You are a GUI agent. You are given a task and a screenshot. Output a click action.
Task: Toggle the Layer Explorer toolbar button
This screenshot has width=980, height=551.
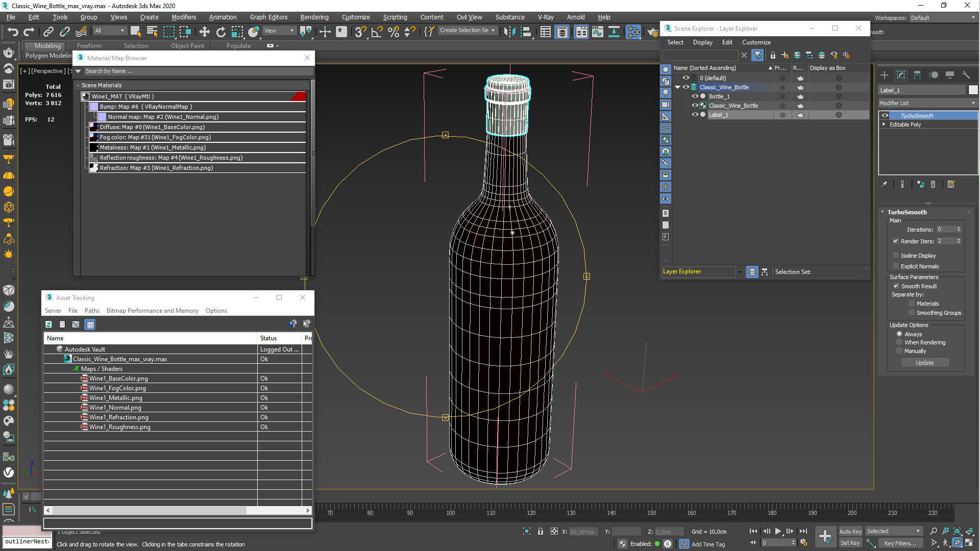[562, 32]
